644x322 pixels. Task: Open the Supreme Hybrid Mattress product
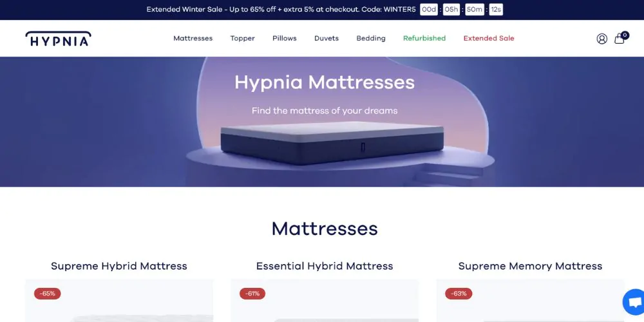pyautogui.click(x=119, y=266)
